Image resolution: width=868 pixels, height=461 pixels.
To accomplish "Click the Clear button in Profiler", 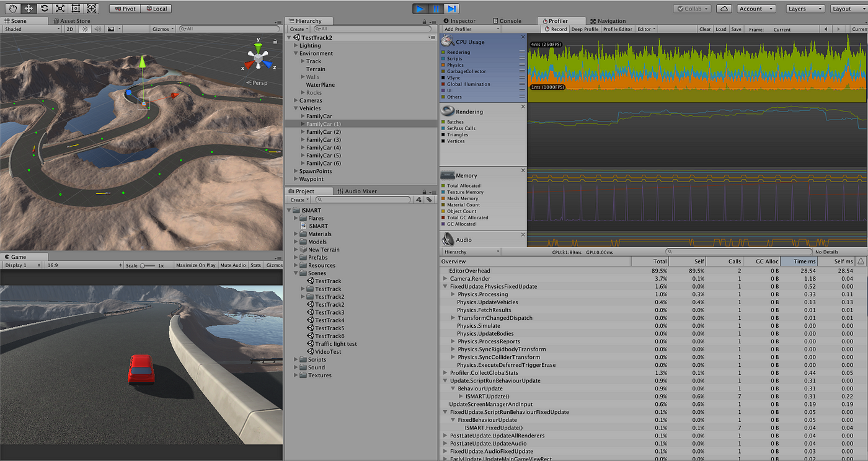I will click(705, 29).
